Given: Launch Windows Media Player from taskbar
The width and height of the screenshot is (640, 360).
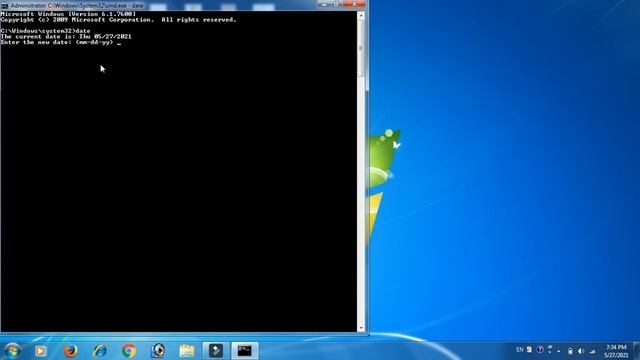Looking at the screenshot, I should [x=41, y=351].
